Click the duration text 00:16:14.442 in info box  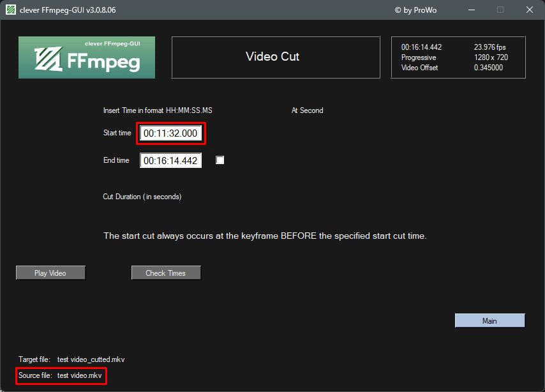coord(421,47)
